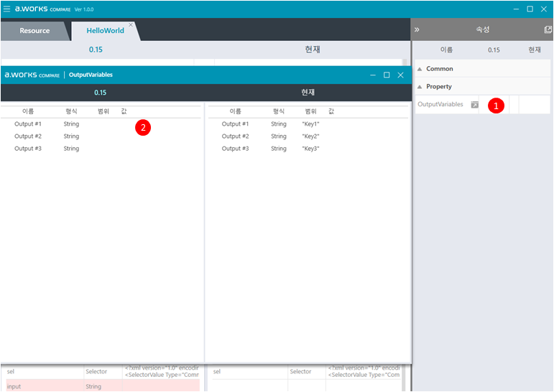This screenshot has height=392, width=554.
Task: Minimize the main a.works Compare window
Action: click(x=515, y=9)
